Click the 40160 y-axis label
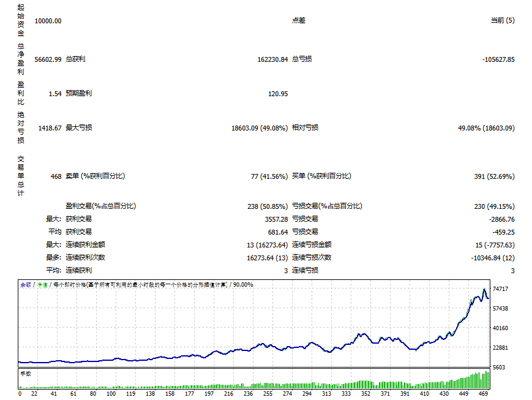532x400 pixels. 500,328
